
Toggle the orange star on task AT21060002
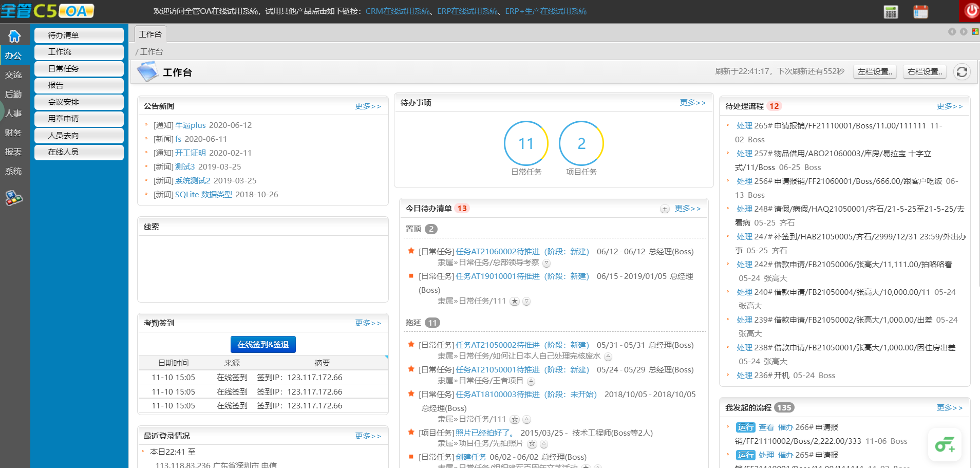[411, 251]
